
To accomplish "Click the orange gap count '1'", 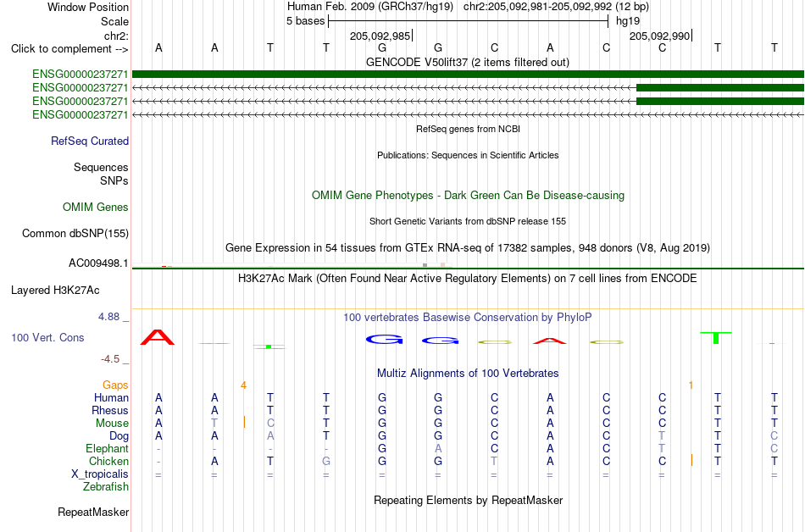I will tap(691, 385).
